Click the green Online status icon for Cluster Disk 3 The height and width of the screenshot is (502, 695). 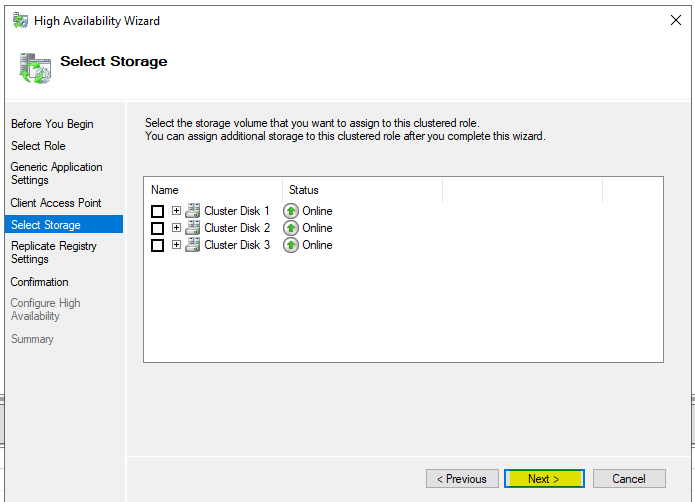[x=291, y=245]
